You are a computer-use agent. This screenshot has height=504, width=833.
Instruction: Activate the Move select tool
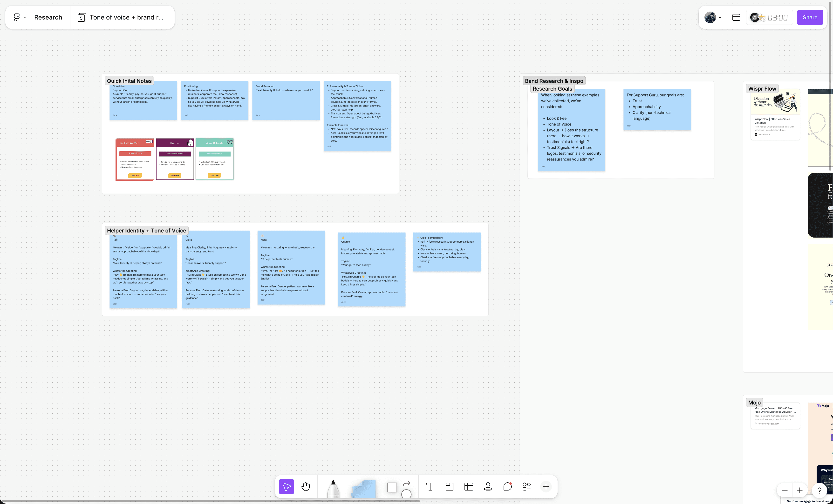pyautogui.click(x=286, y=486)
